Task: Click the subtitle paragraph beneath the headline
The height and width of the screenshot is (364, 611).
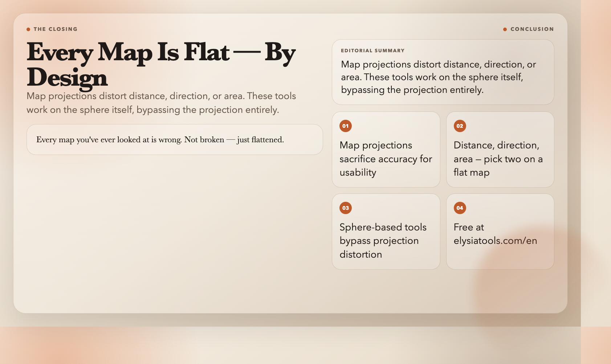Action: [161, 103]
